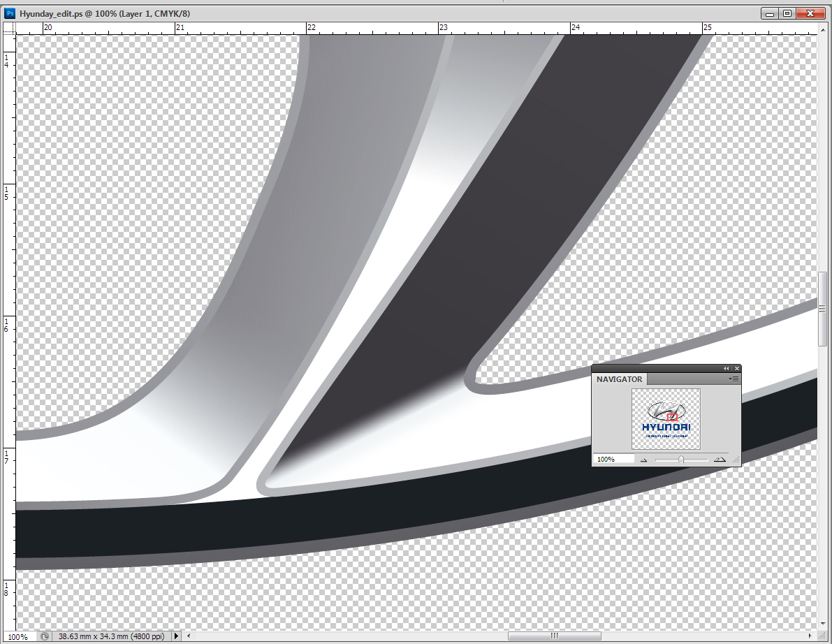832x644 pixels.
Task: Click the Navigator zoom in large mountains icon
Action: [x=720, y=460]
